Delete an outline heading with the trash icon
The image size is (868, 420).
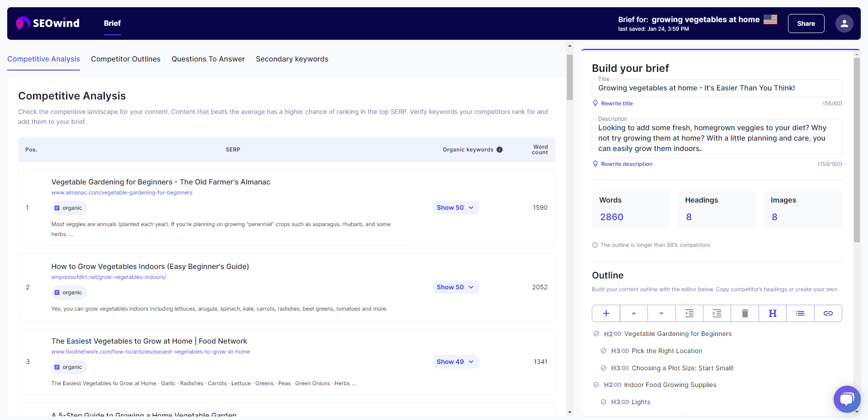pyautogui.click(x=745, y=313)
